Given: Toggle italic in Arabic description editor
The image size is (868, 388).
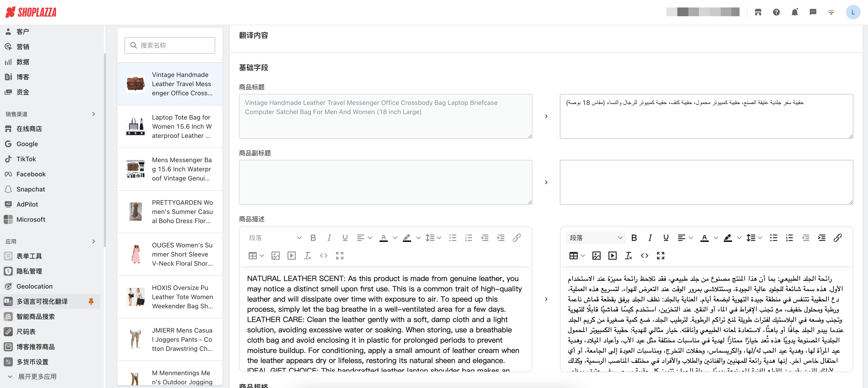Looking at the screenshot, I should coord(650,238).
